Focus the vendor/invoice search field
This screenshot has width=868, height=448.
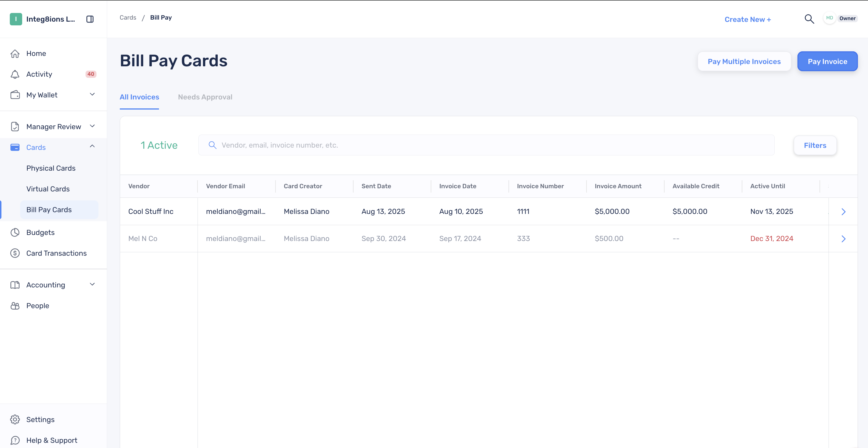tap(486, 145)
